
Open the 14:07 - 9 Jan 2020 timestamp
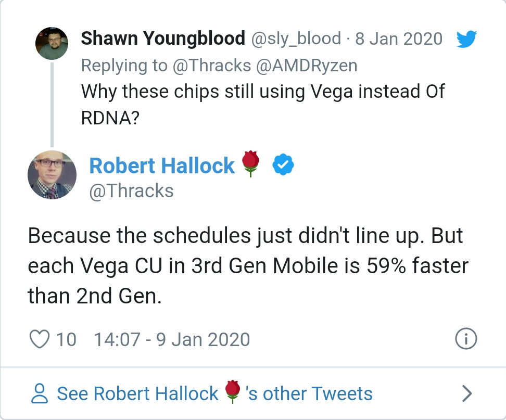tap(172, 339)
